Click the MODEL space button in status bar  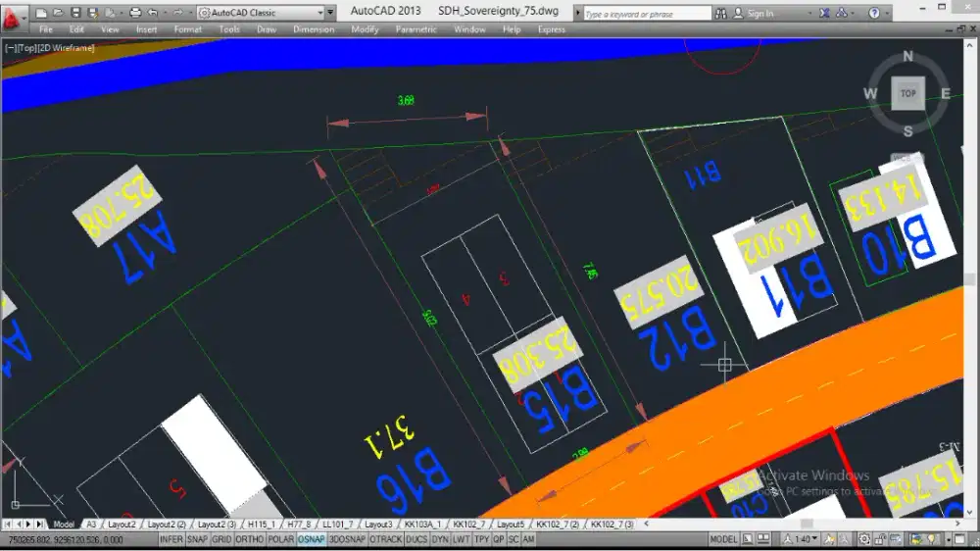point(723,539)
